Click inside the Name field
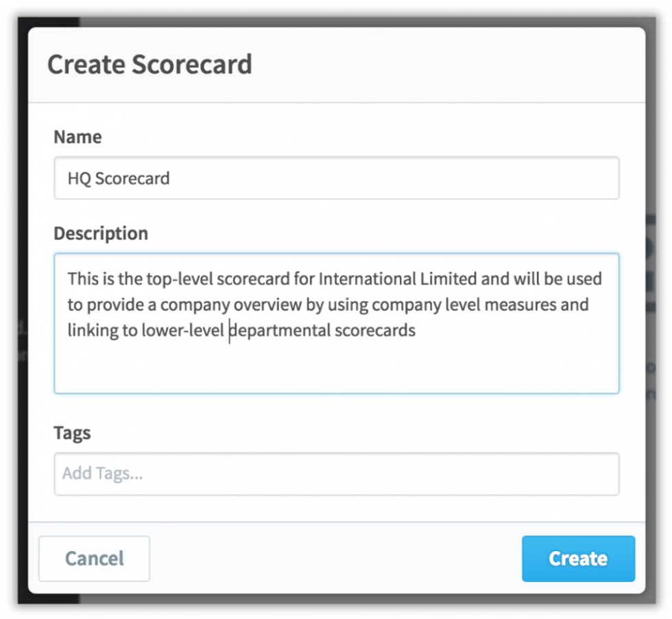 [x=336, y=178]
